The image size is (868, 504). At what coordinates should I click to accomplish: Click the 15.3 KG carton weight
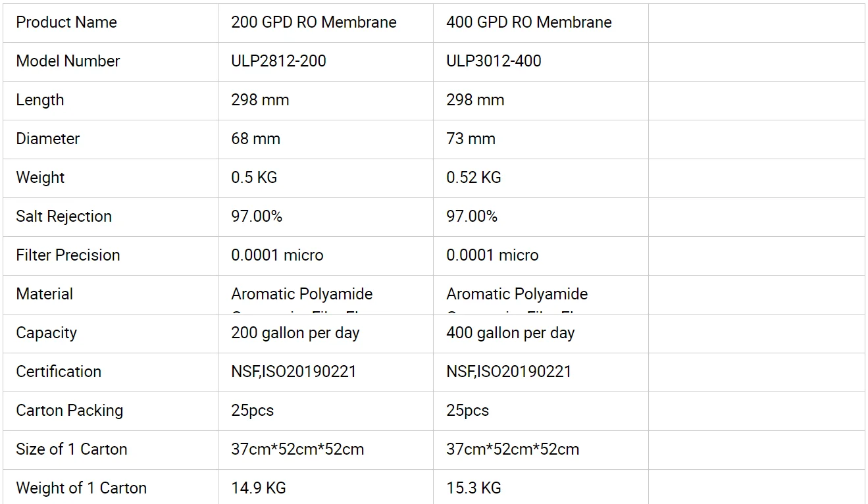[x=473, y=488]
